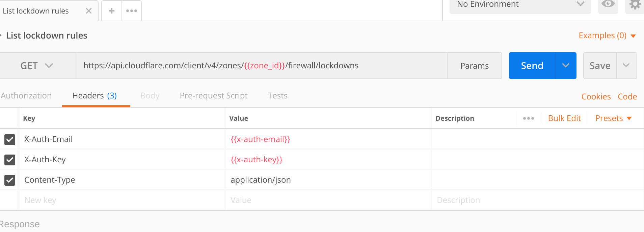
Task: Close the List lockdown rules tab
Action: pyautogui.click(x=89, y=11)
